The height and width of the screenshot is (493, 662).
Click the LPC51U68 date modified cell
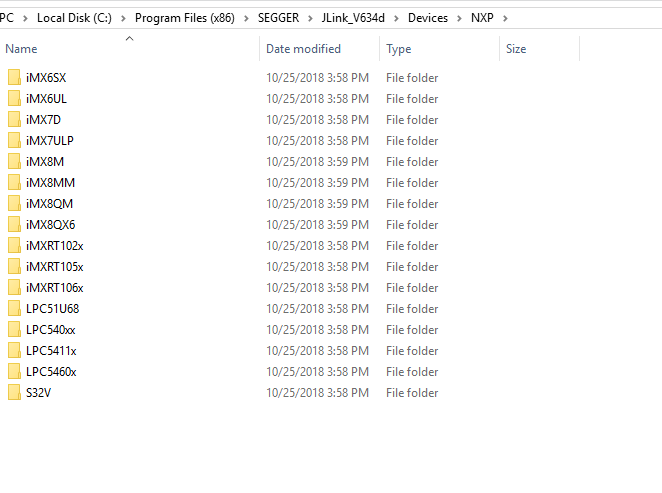pyautogui.click(x=317, y=309)
